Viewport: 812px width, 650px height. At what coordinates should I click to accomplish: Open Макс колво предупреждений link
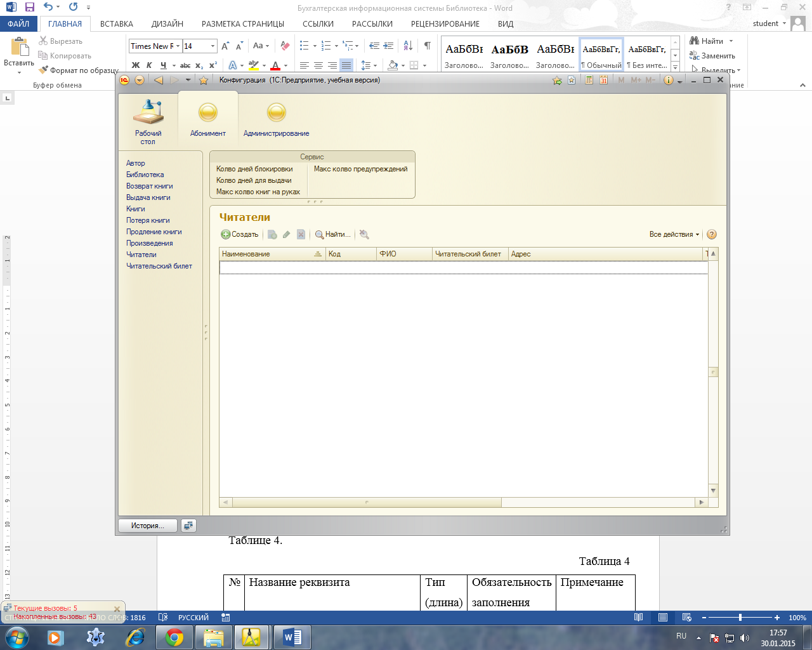coord(361,169)
